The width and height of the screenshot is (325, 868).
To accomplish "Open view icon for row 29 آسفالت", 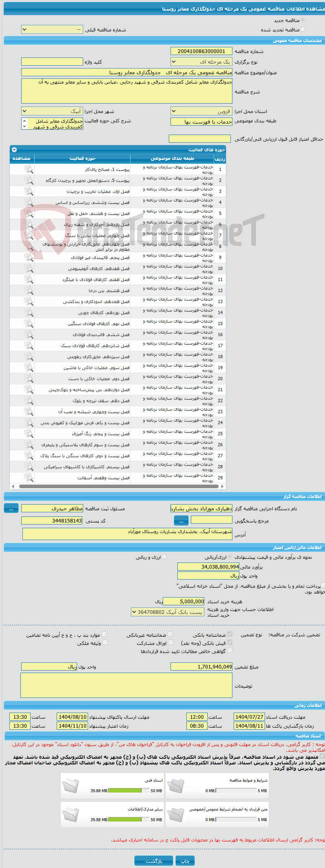I will click(29, 478).
